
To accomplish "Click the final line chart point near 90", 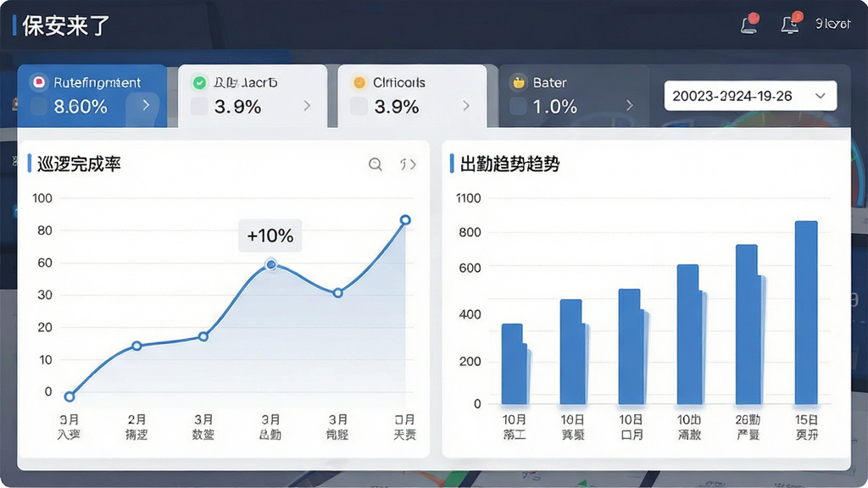I will tap(405, 220).
